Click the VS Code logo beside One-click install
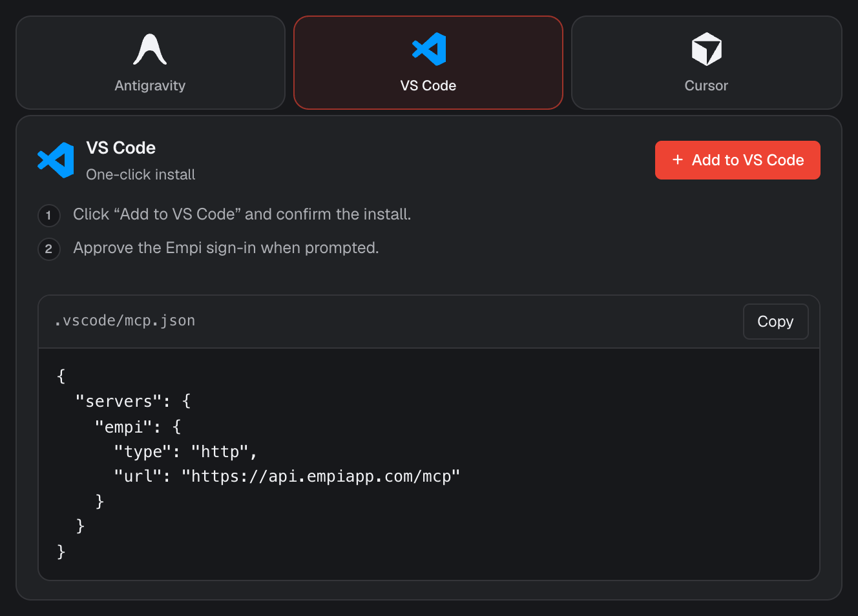858x616 pixels. point(56,160)
